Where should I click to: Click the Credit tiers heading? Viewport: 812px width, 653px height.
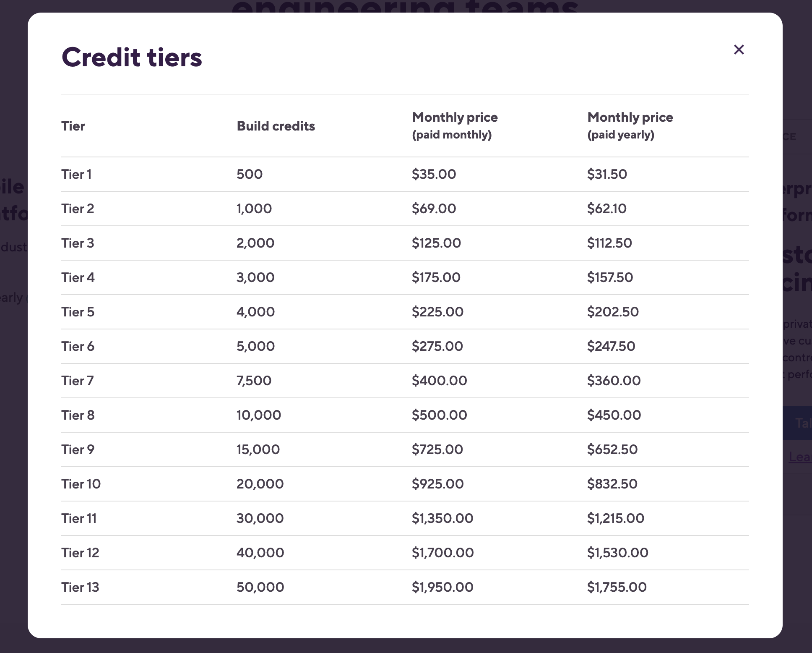tap(132, 57)
